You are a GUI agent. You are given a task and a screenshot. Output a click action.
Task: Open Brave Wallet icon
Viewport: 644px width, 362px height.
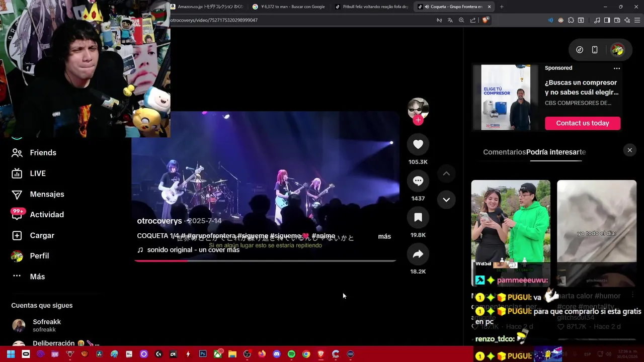click(617, 20)
